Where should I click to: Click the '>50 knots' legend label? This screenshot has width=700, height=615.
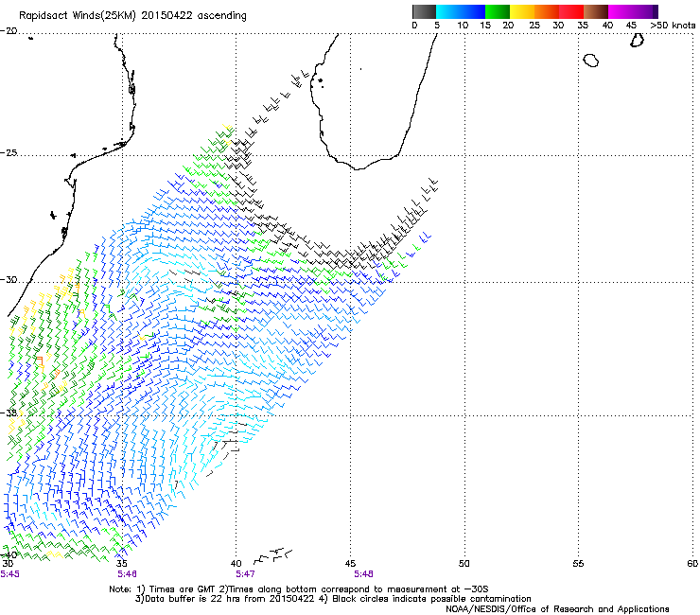pyautogui.click(x=673, y=26)
